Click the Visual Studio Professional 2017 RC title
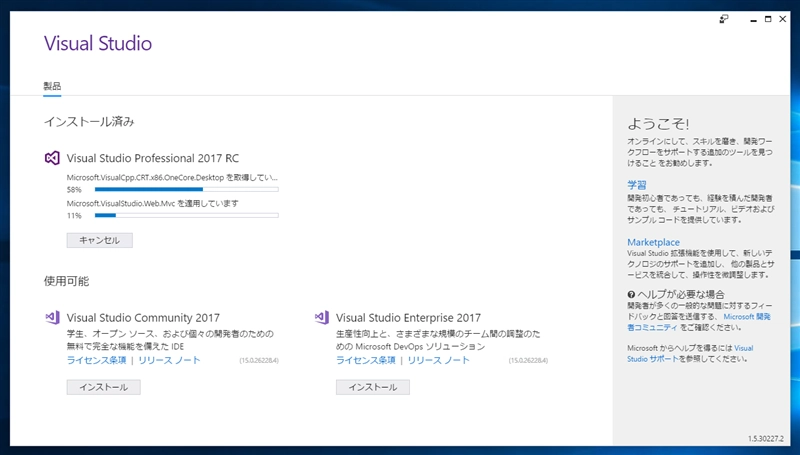Screen dimensions: 800x455 tap(153, 158)
